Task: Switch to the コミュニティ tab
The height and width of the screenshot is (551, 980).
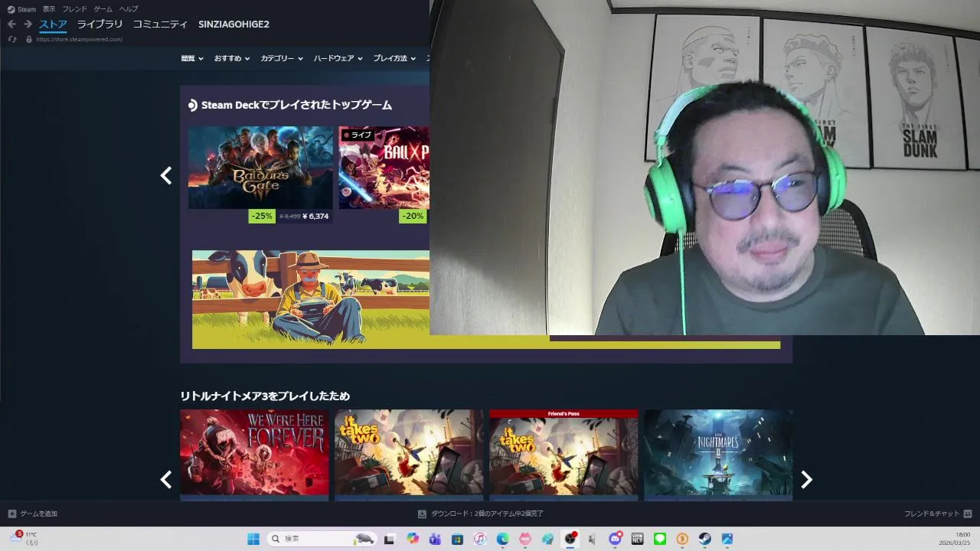Action: pyautogui.click(x=160, y=24)
